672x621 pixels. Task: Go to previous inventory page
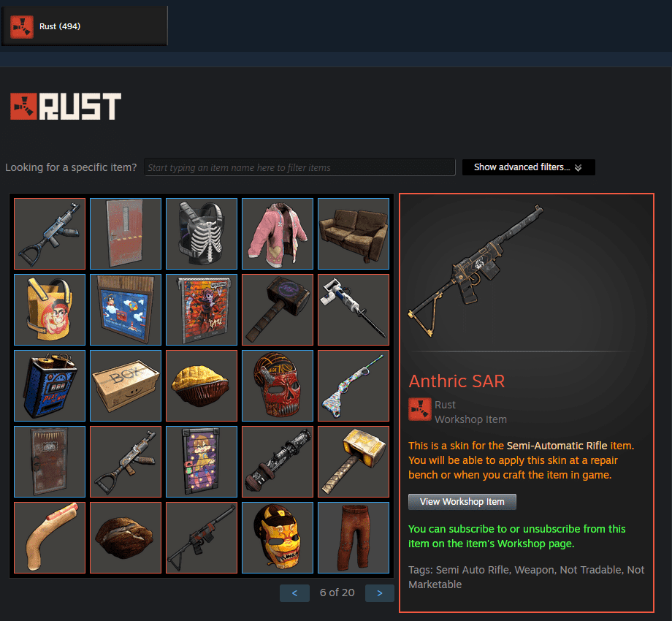294,593
